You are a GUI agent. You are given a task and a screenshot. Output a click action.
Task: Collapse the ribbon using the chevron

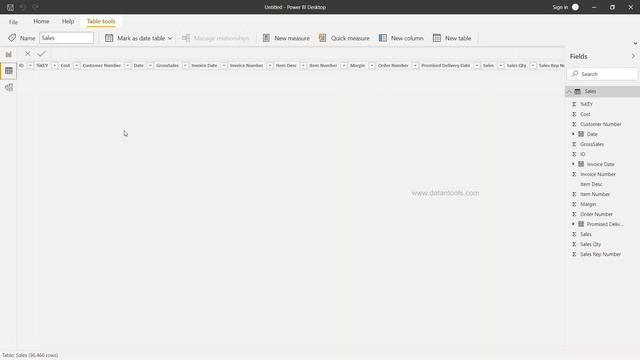click(635, 43)
